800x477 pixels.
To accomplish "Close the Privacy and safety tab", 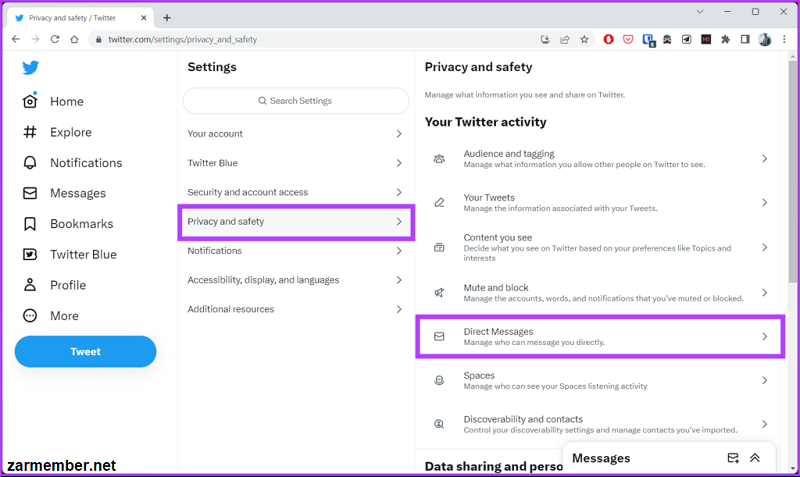I will [143, 18].
